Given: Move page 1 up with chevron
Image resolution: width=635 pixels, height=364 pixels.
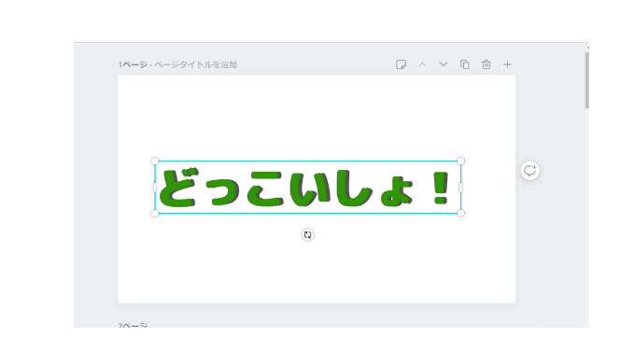Looking at the screenshot, I should [422, 64].
